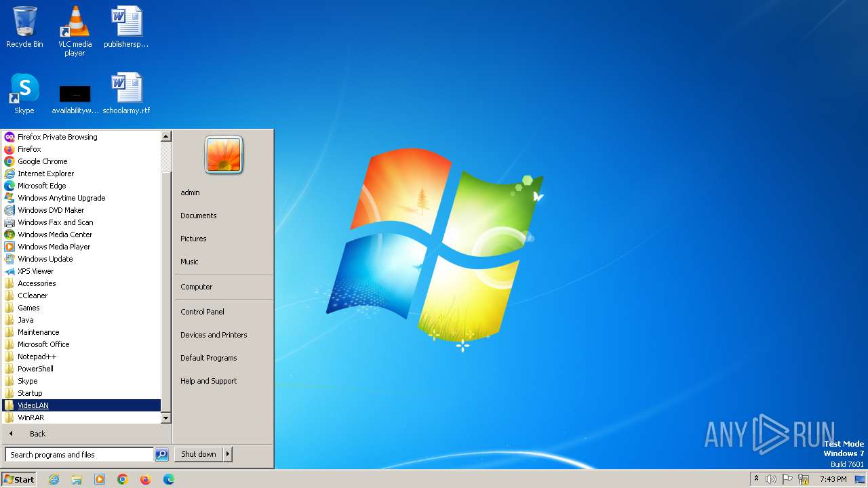Click the taskbar clock showing 7:43 PM
Viewport: 868px width, 488px height.
(x=833, y=479)
